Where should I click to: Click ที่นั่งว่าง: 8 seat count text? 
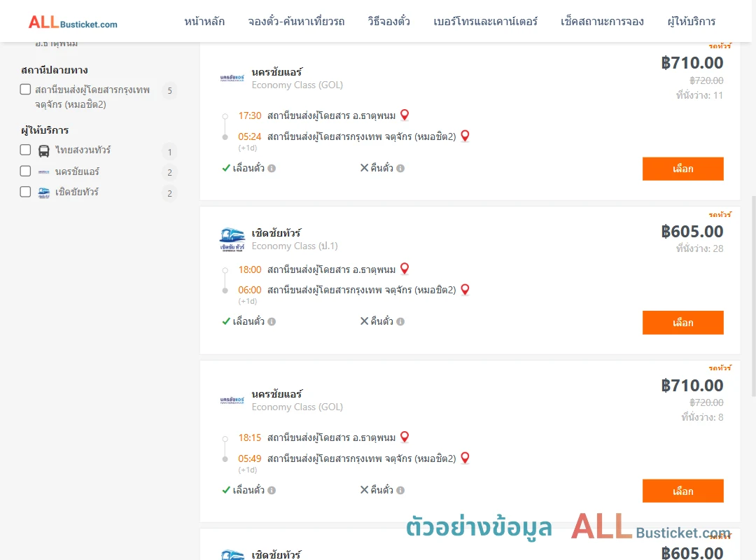[x=702, y=418]
